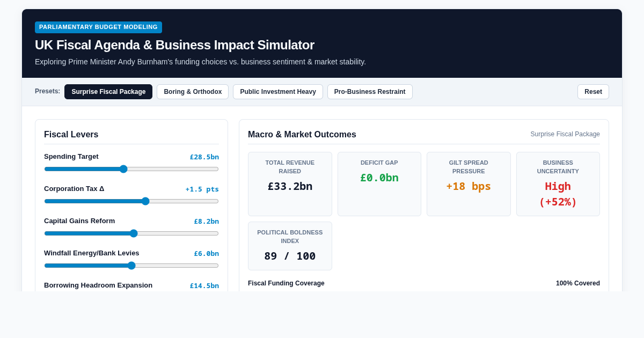Click the Total Revenue Raised card

290,184
